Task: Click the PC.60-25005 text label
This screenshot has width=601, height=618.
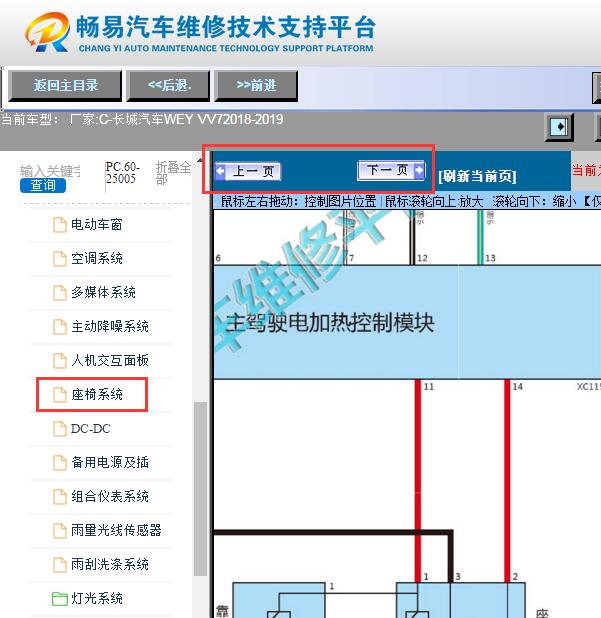Action: coord(123,173)
